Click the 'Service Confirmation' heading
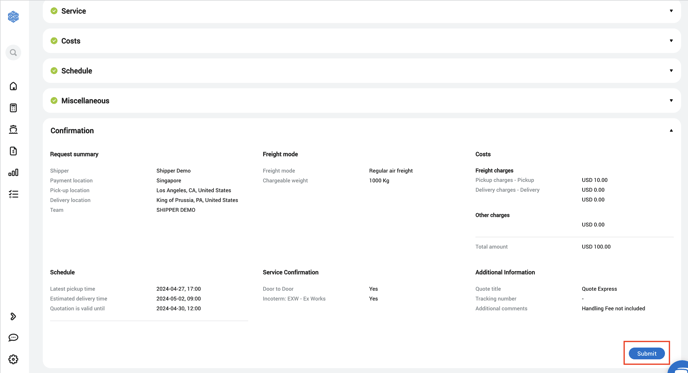Image resolution: width=688 pixels, height=373 pixels. tap(290, 272)
